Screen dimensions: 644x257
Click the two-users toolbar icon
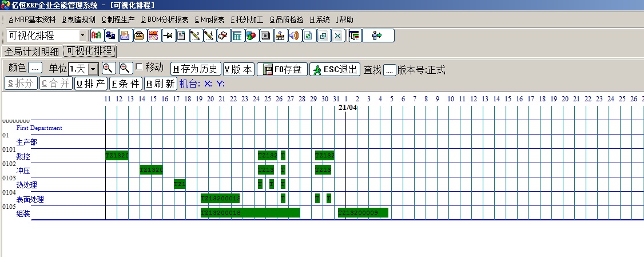tap(112, 36)
